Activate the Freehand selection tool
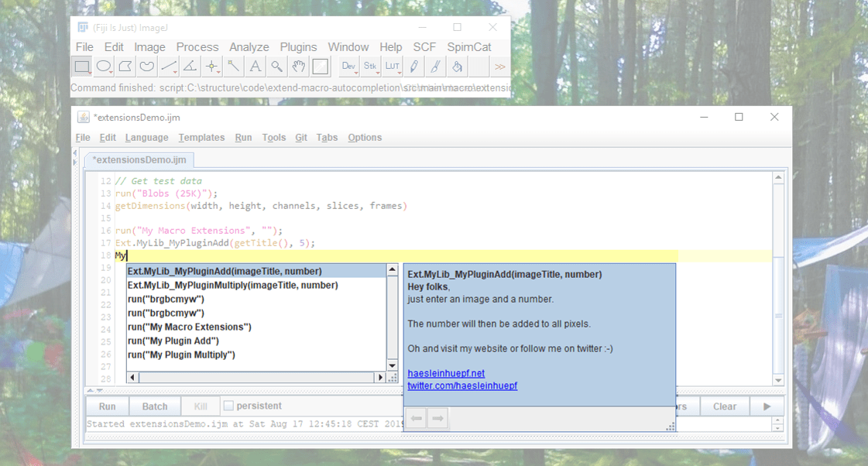 (146, 67)
